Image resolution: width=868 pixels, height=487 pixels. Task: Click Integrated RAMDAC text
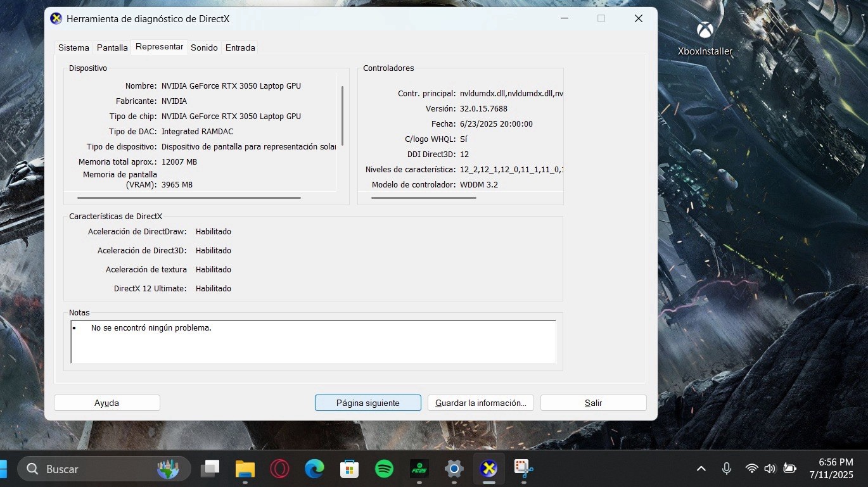[x=198, y=131]
